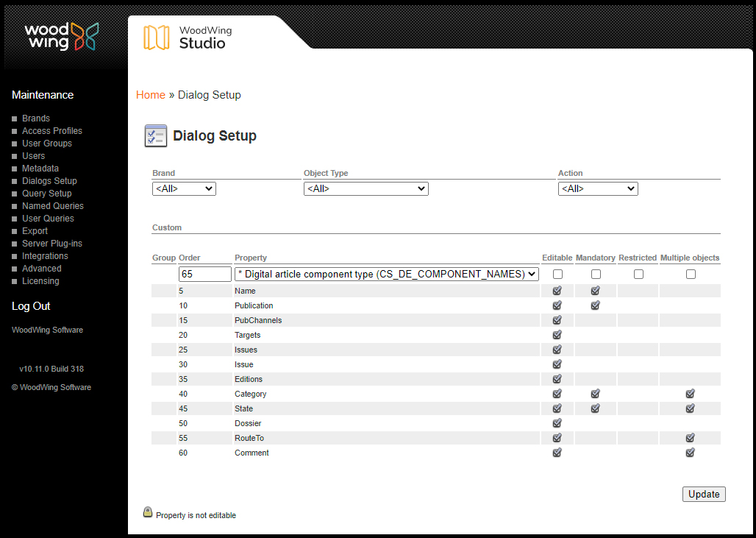756x538 pixels.
Task: Click the Mandatory check icon for Name
Action: 596,291
